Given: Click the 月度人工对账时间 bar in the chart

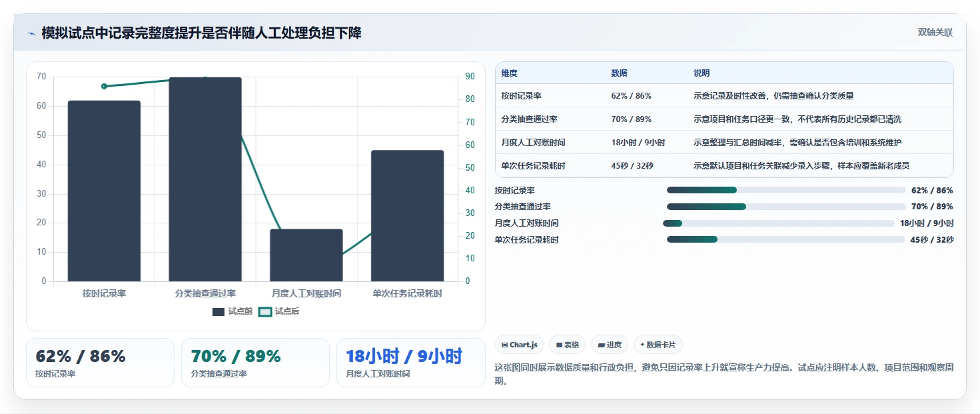Looking at the screenshot, I should click(x=306, y=255).
